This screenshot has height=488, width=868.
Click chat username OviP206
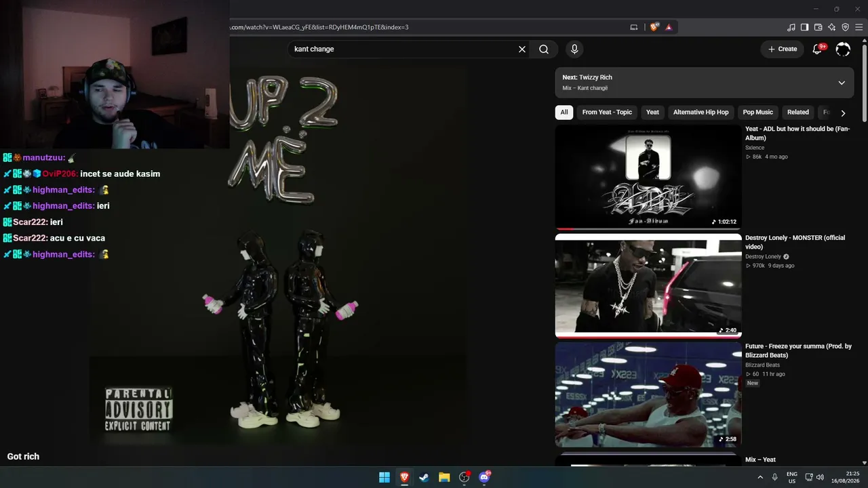(60, 174)
